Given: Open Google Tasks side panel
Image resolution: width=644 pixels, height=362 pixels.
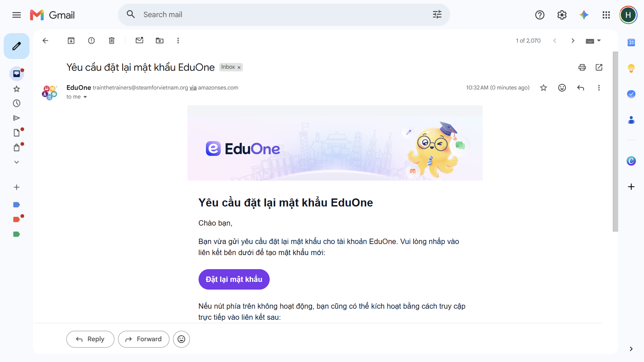Looking at the screenshot, I should click(631, 94).
